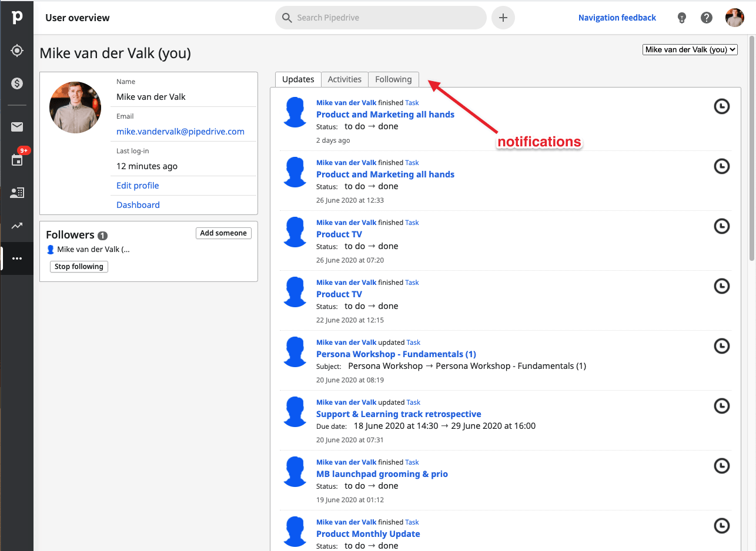Open Mail envelope icon in sidebar
The height and width of the screenshot is (551, 756).
click(17, 127)
